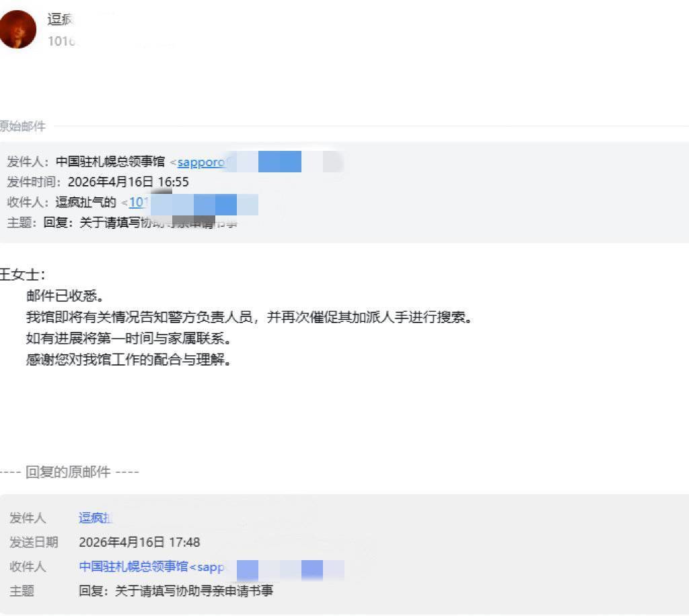
Task: Select the line 邮件已收悉
Action: (x=65, y=296)
